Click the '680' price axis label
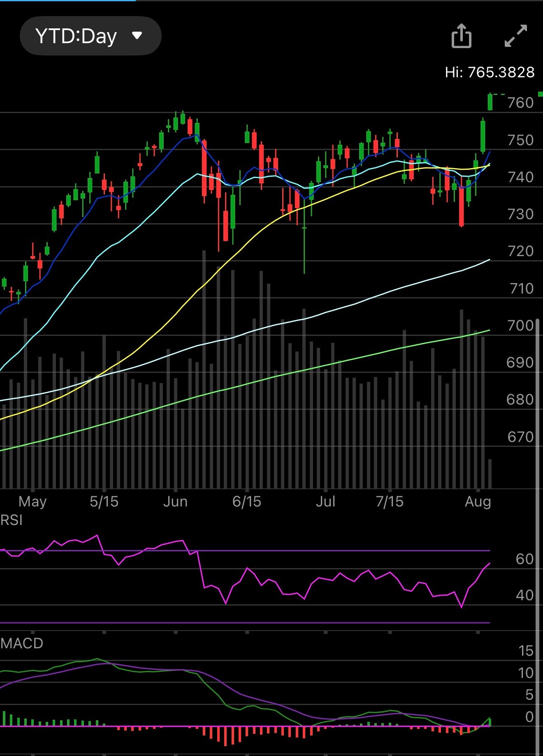This screenshot has width=543, height=756. point(520,399)
